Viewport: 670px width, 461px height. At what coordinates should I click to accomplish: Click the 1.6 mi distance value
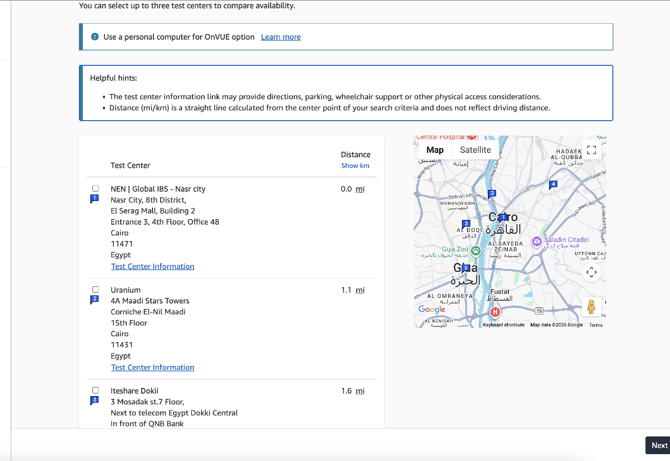tap(353, 391)
